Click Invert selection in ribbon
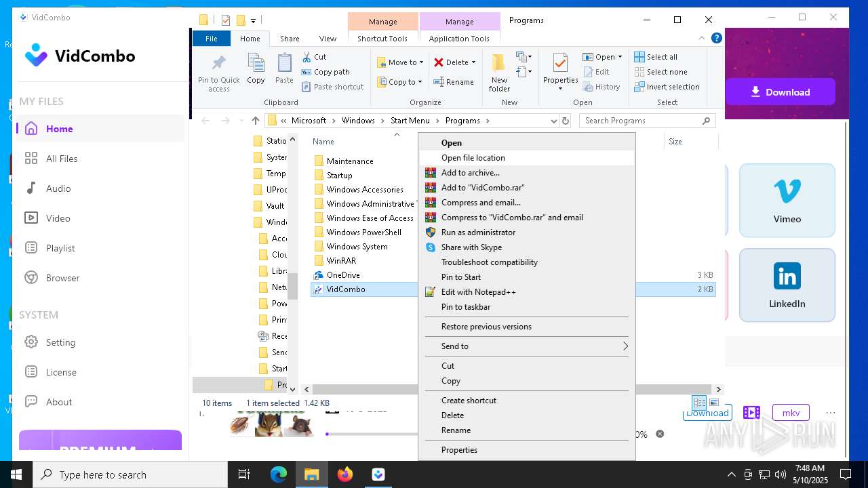The height and width of the screenshot is (488, 868). pos(667,87)
